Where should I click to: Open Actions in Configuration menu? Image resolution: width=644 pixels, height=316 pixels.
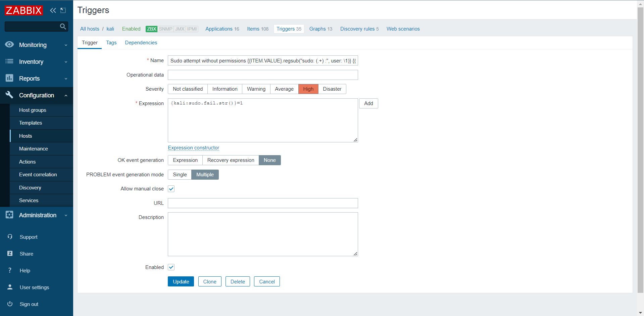[41, 162]
